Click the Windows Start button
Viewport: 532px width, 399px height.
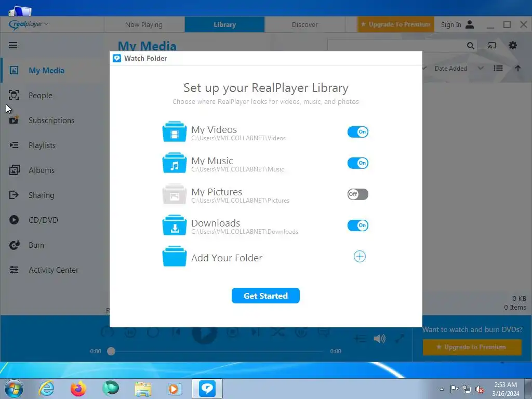(14, 389)
